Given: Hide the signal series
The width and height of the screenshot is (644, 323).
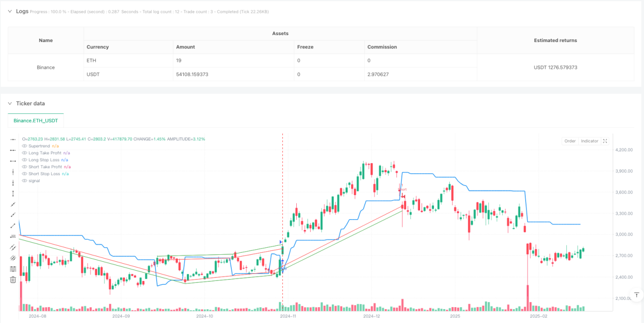Looking at the screenshot, I should click(x=25, y=181).
